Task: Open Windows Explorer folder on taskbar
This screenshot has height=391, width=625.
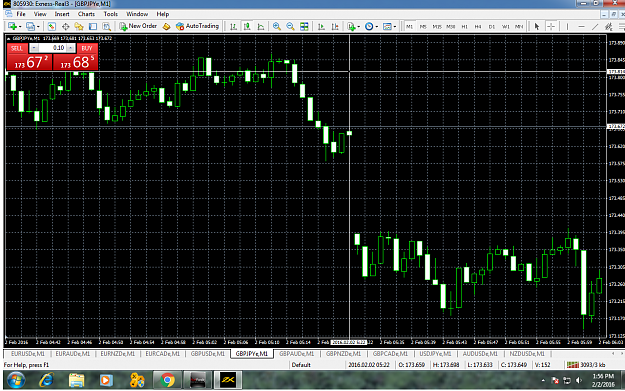Action: pos(76,380)
